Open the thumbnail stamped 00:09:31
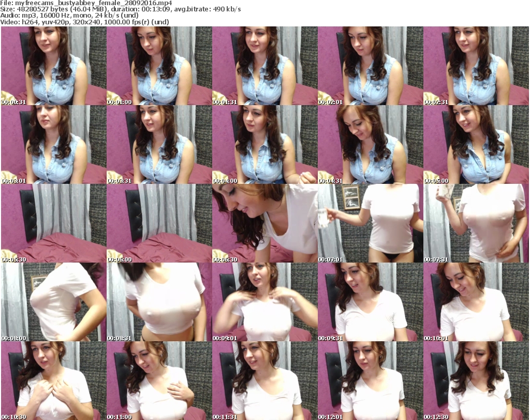The image size is (530, 420). (x=371, y=302)
